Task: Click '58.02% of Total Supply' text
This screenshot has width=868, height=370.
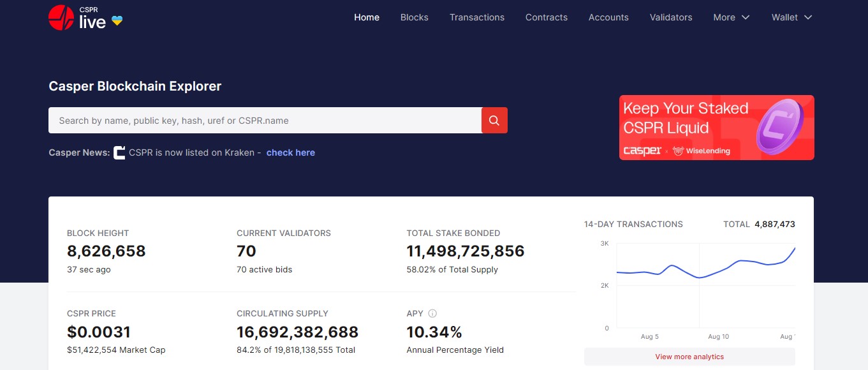Action: (x=452, y=270)
